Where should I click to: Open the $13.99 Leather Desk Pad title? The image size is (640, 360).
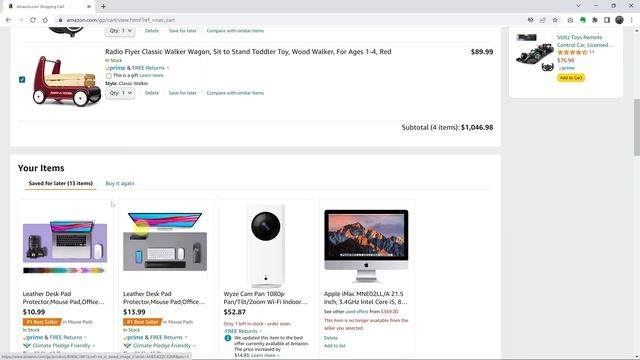(164, 298)
